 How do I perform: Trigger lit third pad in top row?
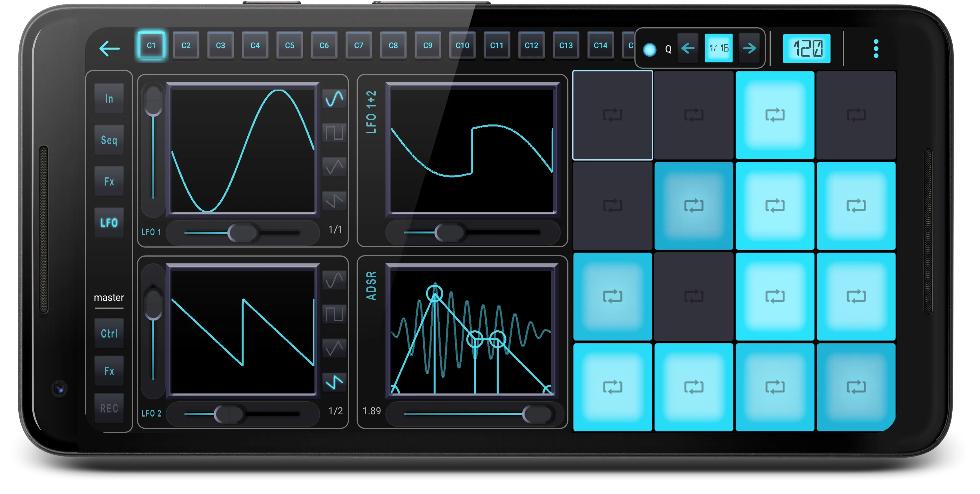tap(775, 115)
